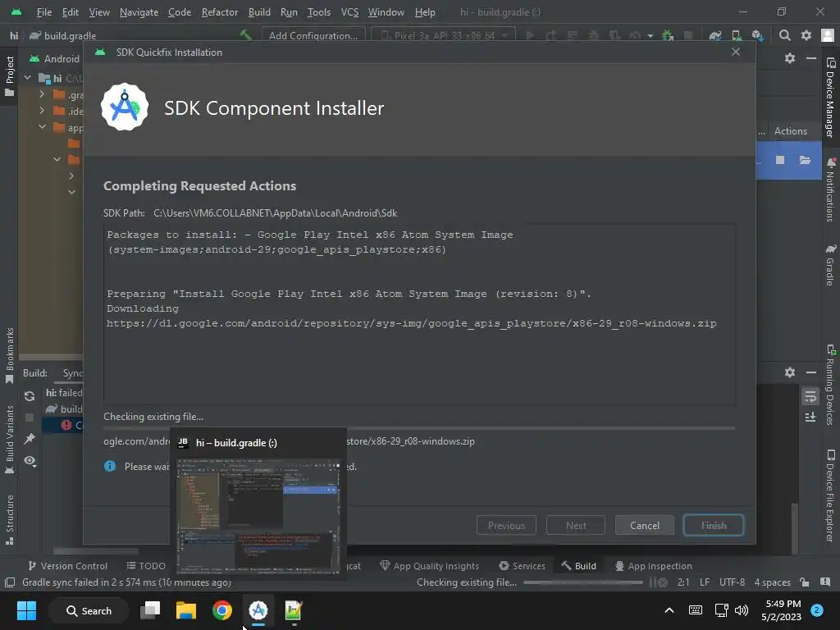
Task: Collapse the app folder node
Action: (42, 127)
